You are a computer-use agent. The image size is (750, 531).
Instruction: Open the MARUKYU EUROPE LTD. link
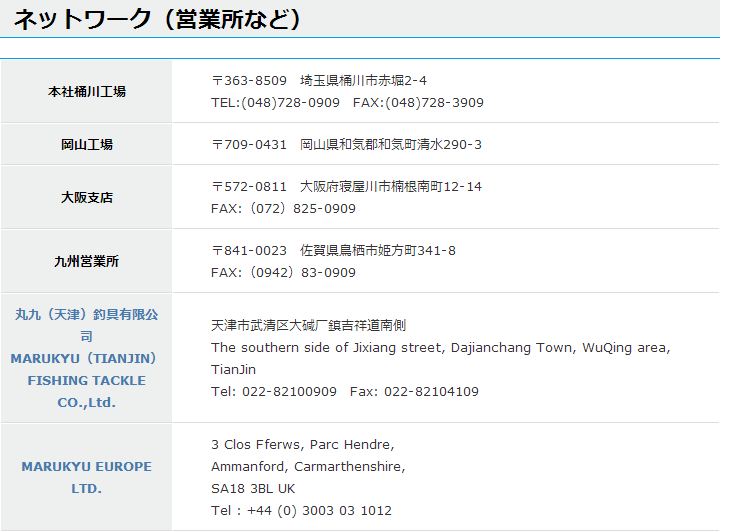87,477
